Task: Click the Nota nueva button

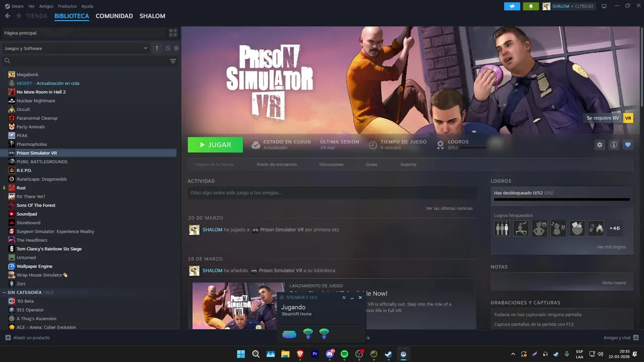Action: point(614,283)
